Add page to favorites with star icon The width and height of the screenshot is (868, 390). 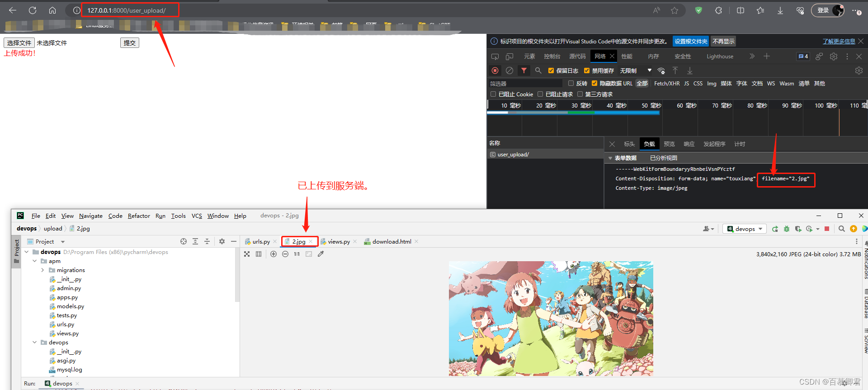click(675, 10)
